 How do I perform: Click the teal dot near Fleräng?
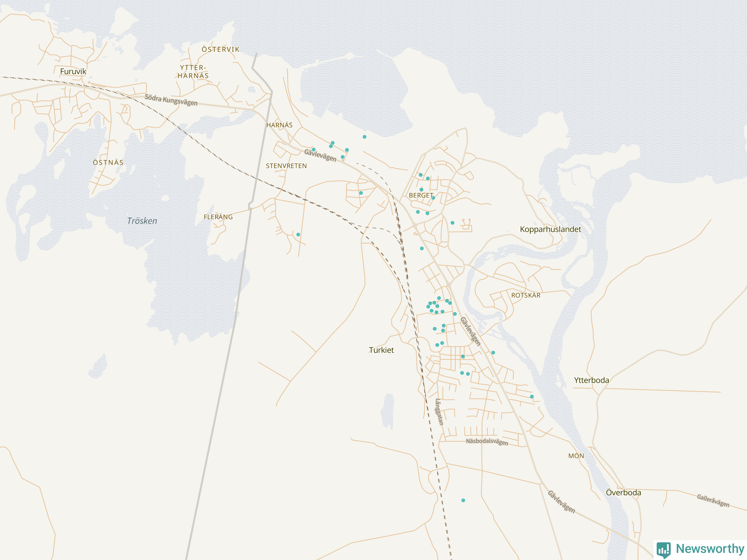(298, 235)
